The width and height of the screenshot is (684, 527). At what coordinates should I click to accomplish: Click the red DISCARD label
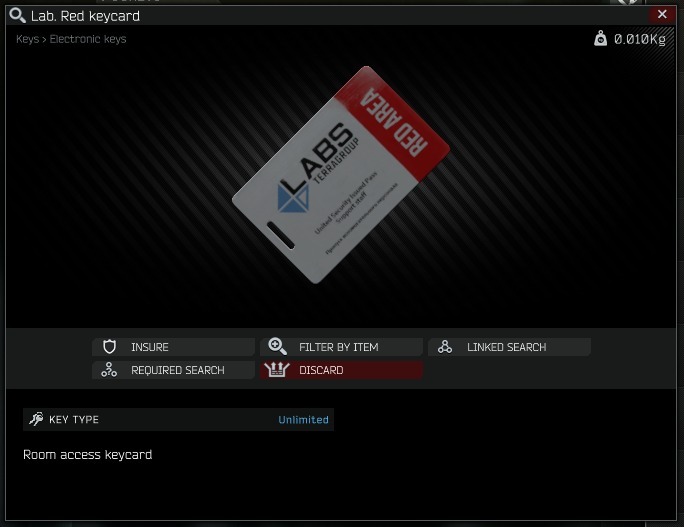tap(321, 370)
